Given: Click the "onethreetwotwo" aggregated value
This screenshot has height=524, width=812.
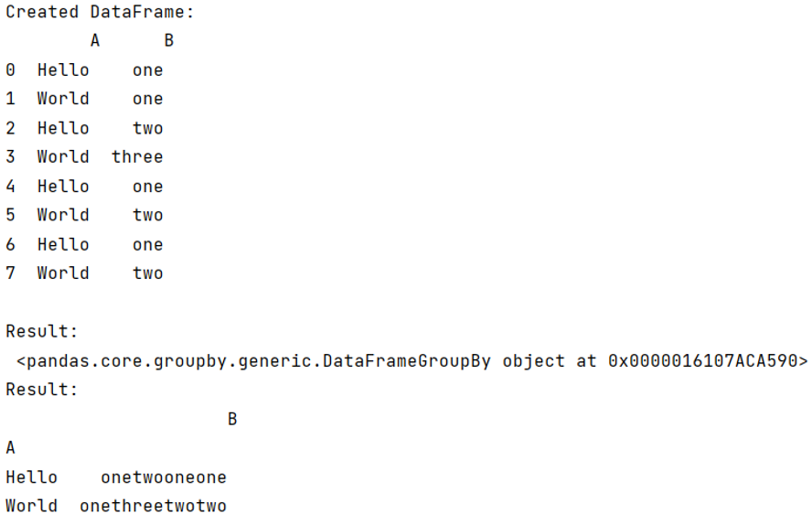Looking at the screenshot, I should (x=153, y=506).
